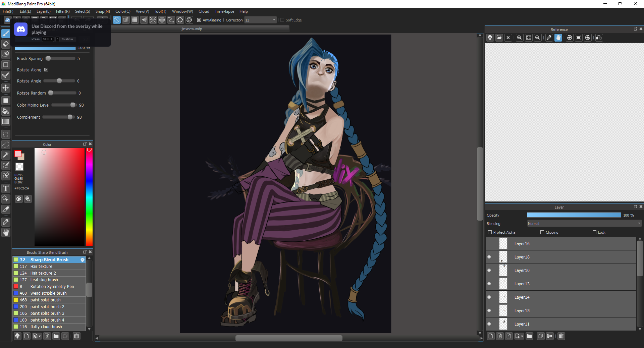
Task: Select Layer14 in the layer list
Action: tap(561, 297)
